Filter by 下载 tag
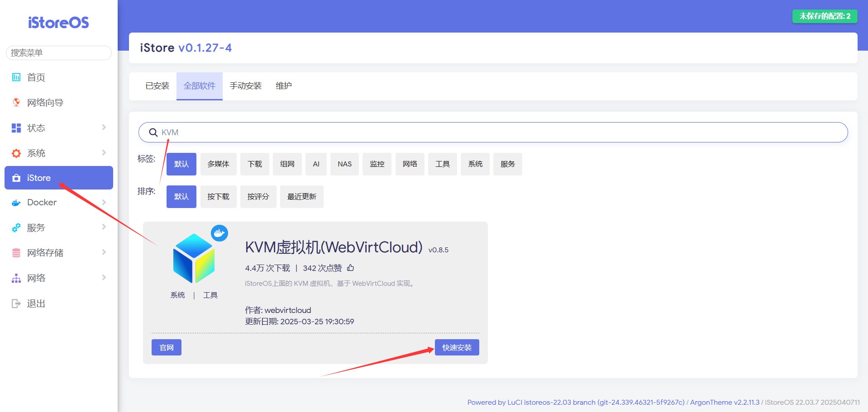 click(x=255, y=164)
